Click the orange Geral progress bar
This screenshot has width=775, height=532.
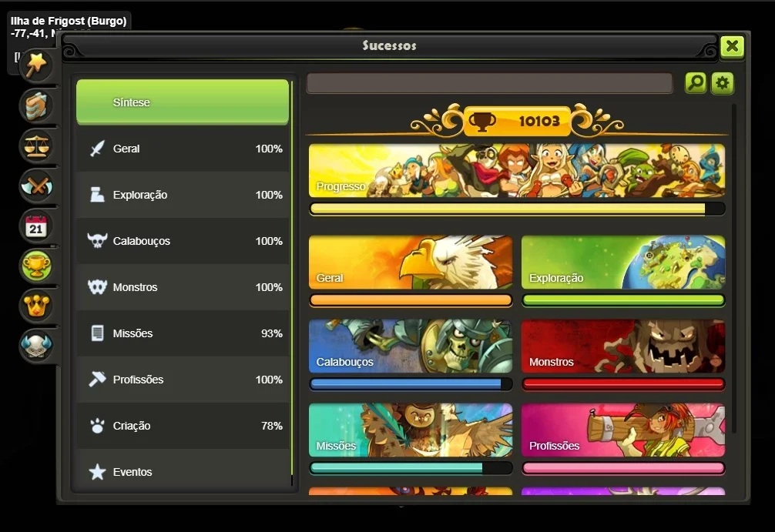pyautogui.click(x=411, y=299)
